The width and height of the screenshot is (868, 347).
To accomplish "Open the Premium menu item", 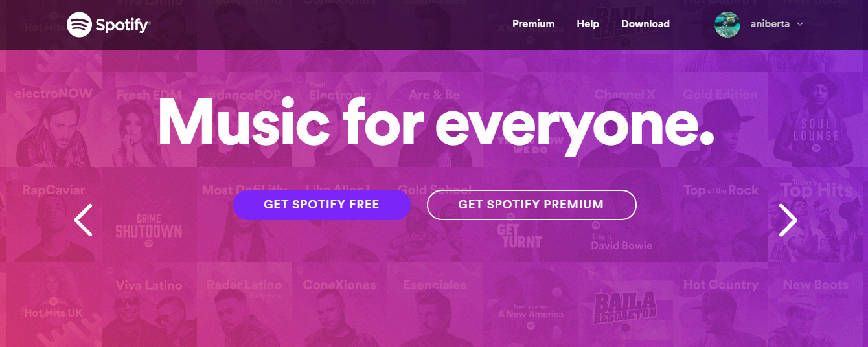I will tap(533, 24).
